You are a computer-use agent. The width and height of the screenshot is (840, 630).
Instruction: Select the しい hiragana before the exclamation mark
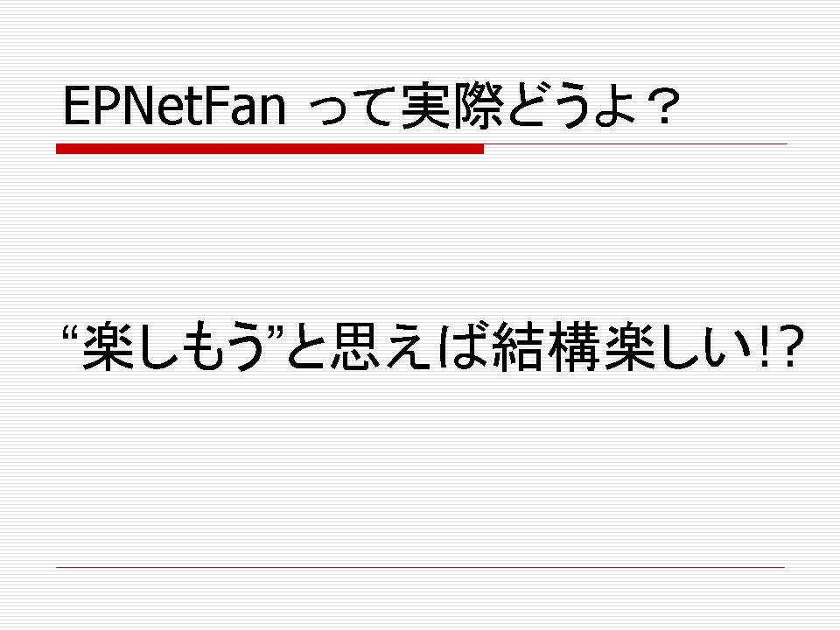coord(705,346)
